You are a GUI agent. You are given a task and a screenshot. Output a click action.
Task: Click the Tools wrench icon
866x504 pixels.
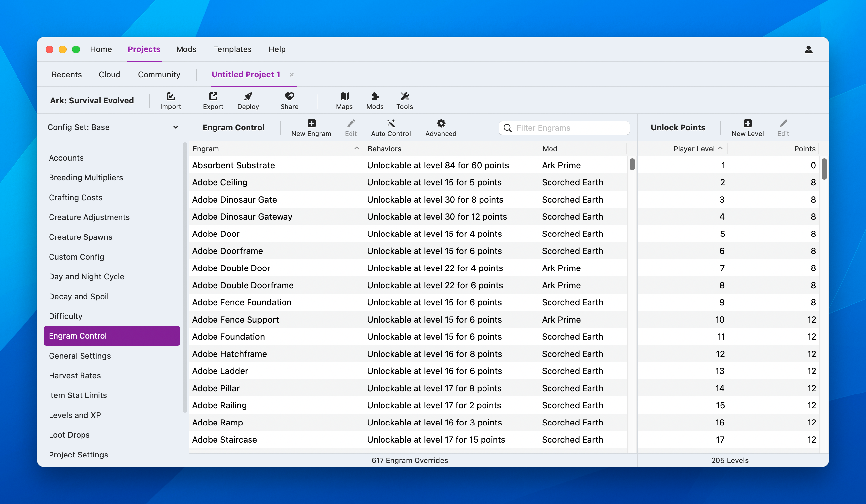tap(405, 97)
